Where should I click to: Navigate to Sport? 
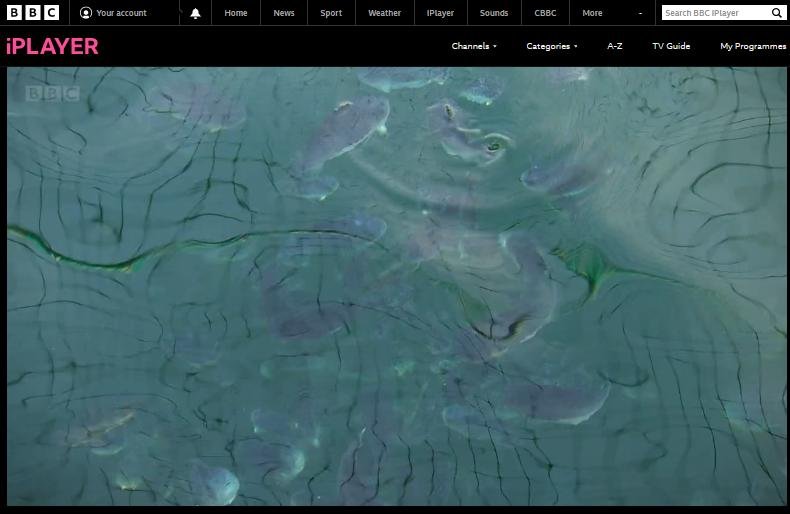click(x=331, y=13)
